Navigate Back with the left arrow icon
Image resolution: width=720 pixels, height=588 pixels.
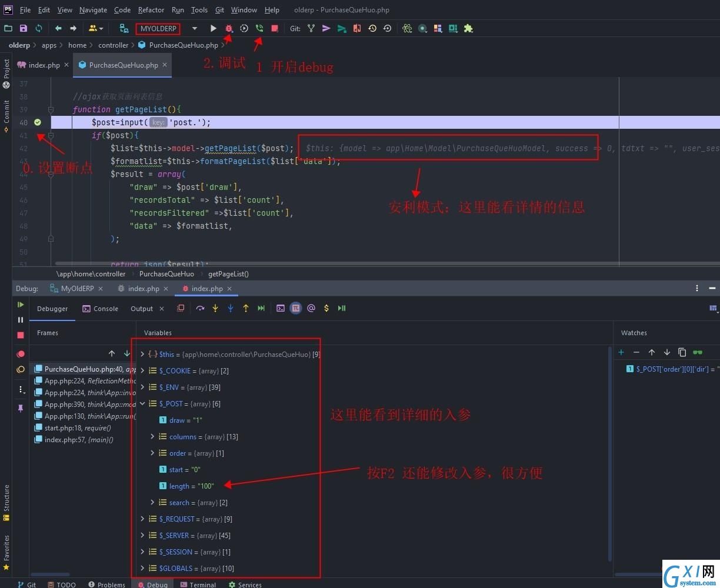58,28
